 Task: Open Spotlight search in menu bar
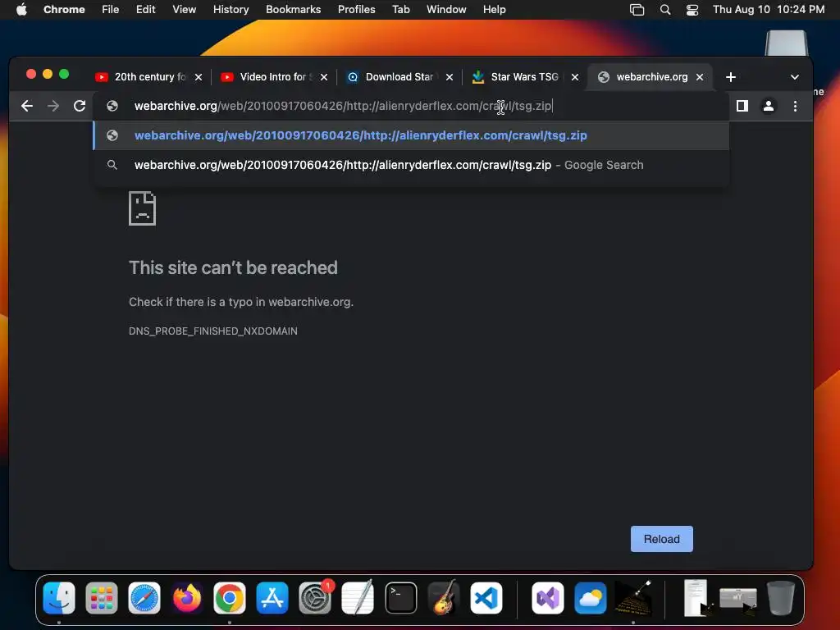(664, 10)
